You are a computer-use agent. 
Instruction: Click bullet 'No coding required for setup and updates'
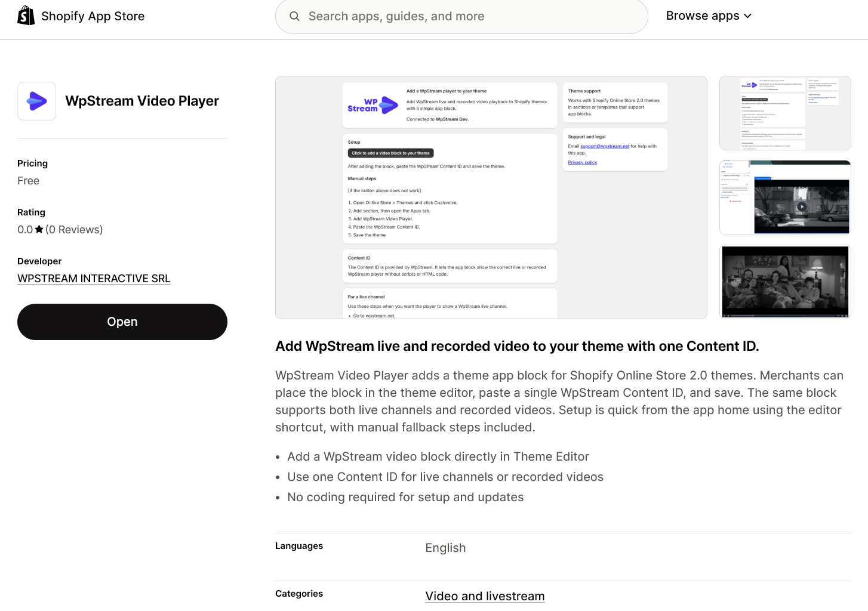click(x=405, y=497)
